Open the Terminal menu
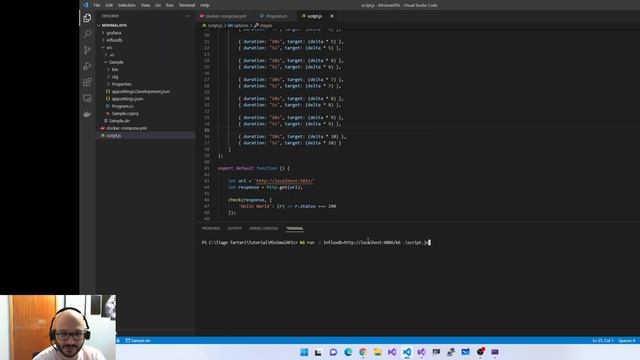This screenshot has height=360, width=640. click(187, 5)
